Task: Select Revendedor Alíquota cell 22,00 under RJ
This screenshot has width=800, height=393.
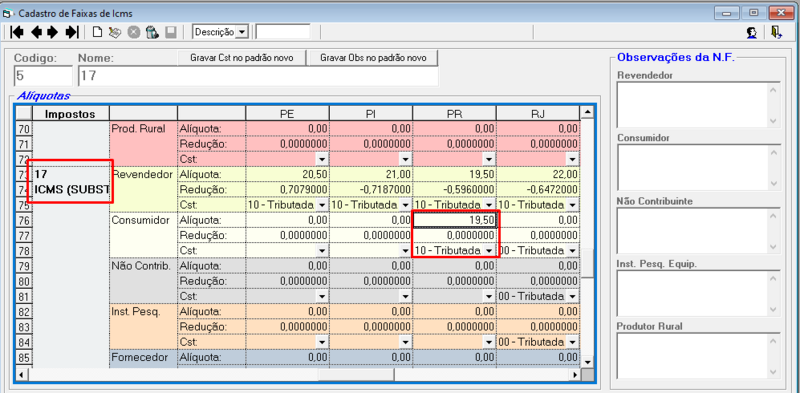Action: pyautogui.click(x=538, y=175)
